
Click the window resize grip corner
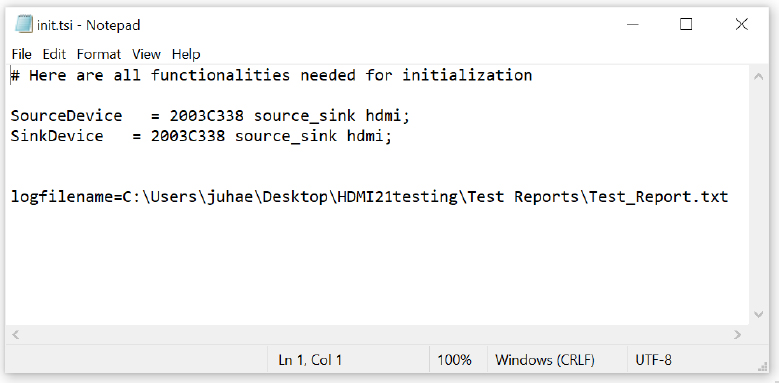point(762,366)
